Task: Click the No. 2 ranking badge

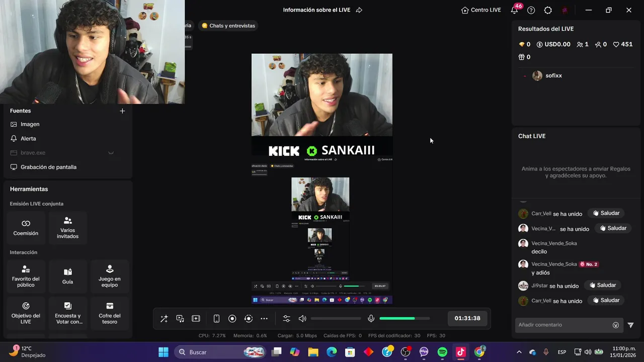Action: pos(589,264)
